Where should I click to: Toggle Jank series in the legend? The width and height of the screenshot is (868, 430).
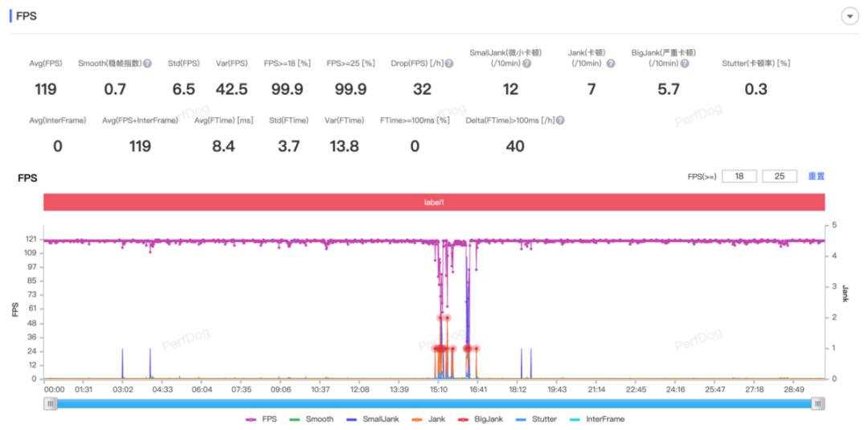428,420
